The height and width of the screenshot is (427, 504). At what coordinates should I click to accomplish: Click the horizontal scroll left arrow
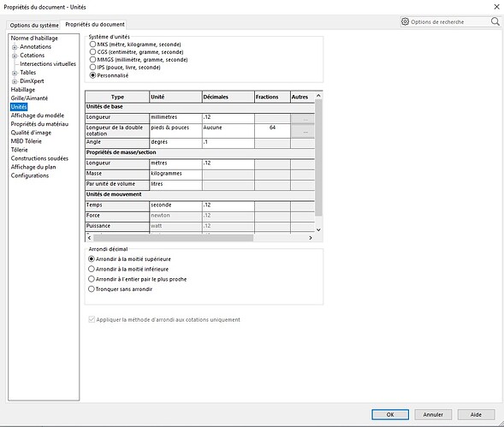coord(89,238)
